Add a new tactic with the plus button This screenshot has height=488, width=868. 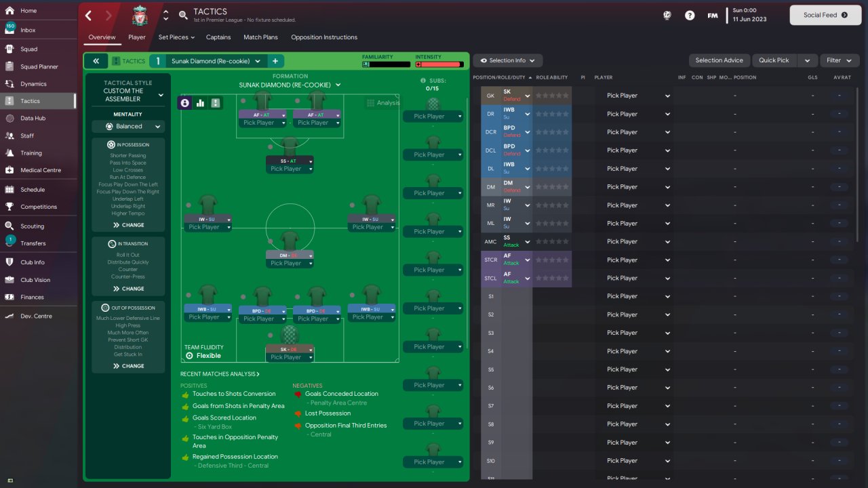tap(275, 61)
